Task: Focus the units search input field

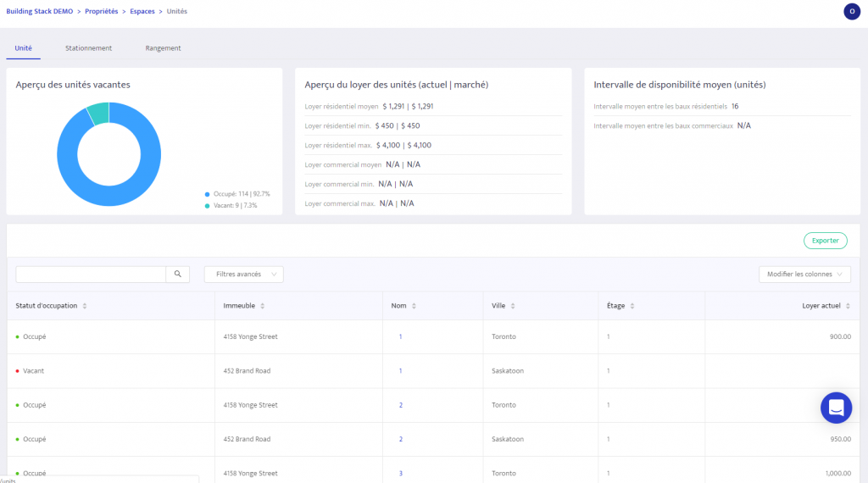Action: point(91,274)
